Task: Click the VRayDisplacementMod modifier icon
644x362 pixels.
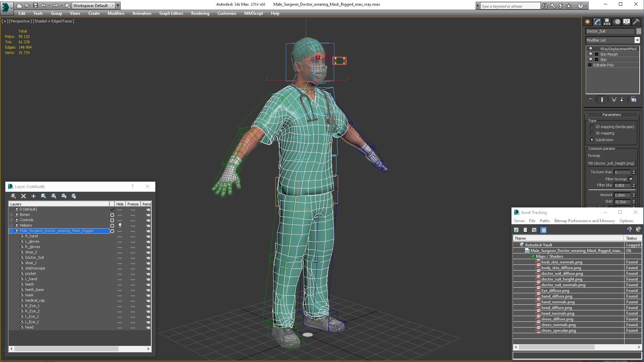Action: pos(590,49)
